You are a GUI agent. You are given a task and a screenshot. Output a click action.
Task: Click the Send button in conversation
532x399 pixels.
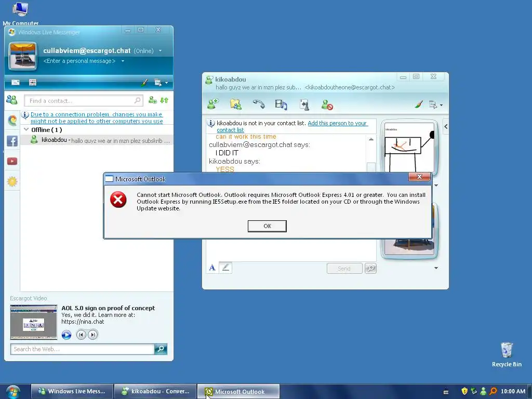point(344,269)
